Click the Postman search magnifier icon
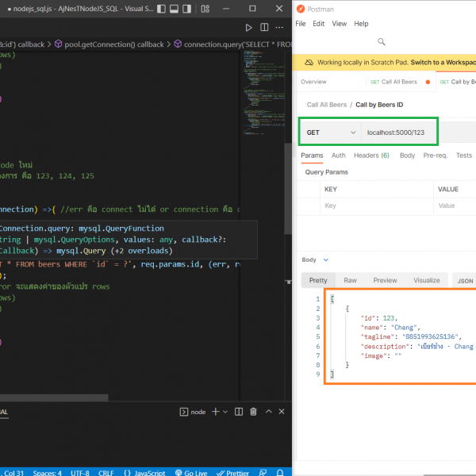This screenshot has height=476, width=476. 382,41
